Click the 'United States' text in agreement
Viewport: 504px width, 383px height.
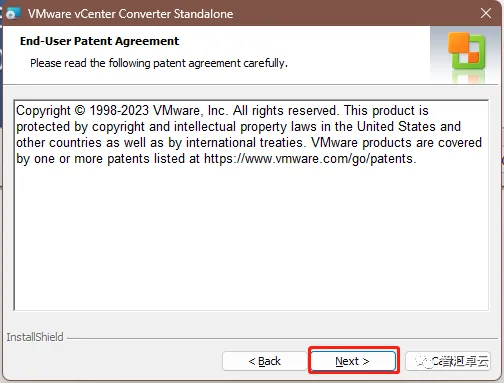(396, 126)
